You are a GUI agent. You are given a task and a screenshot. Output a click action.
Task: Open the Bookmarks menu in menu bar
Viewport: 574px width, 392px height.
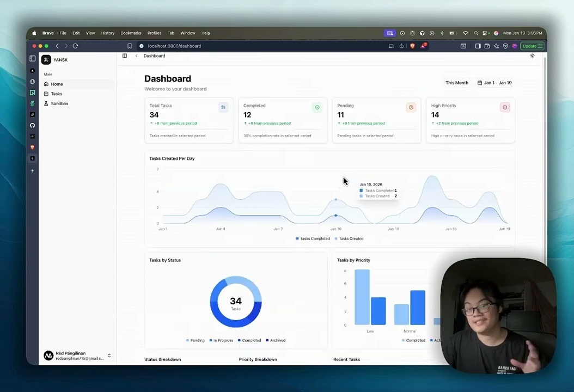coord(131,33)
